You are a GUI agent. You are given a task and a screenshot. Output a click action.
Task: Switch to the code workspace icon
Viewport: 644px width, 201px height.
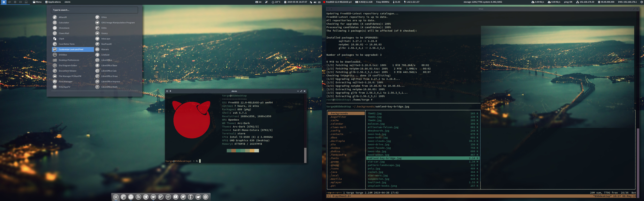[10, 2]
